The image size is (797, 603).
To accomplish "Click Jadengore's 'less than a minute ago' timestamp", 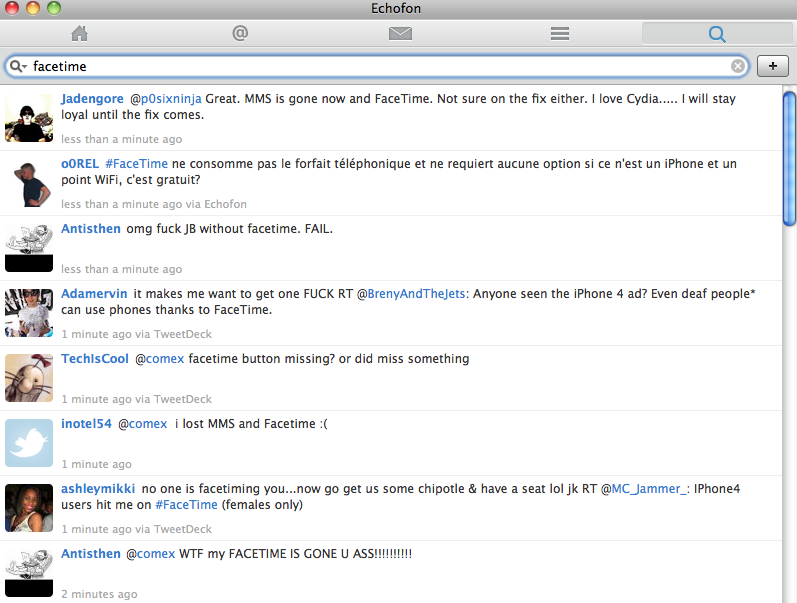I will click(121, 139).
